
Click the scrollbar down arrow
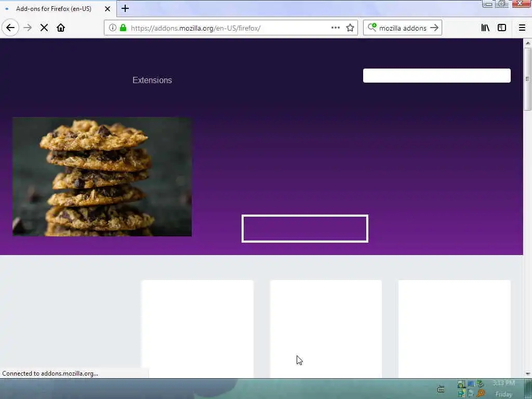(528, 374)
